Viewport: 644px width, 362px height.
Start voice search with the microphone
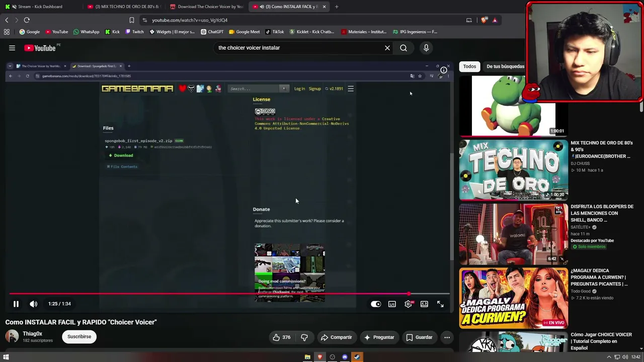tap(426, 48)
